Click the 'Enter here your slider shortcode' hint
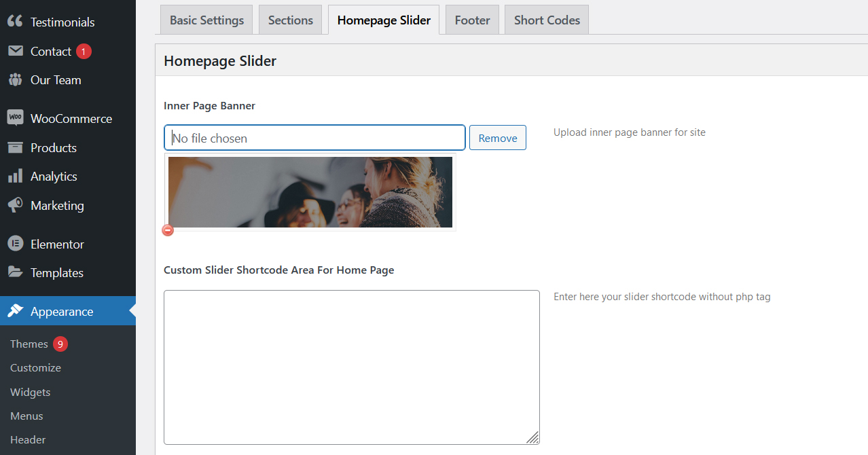The width and height of the screenshot is (868, 455). coord(662,297)
